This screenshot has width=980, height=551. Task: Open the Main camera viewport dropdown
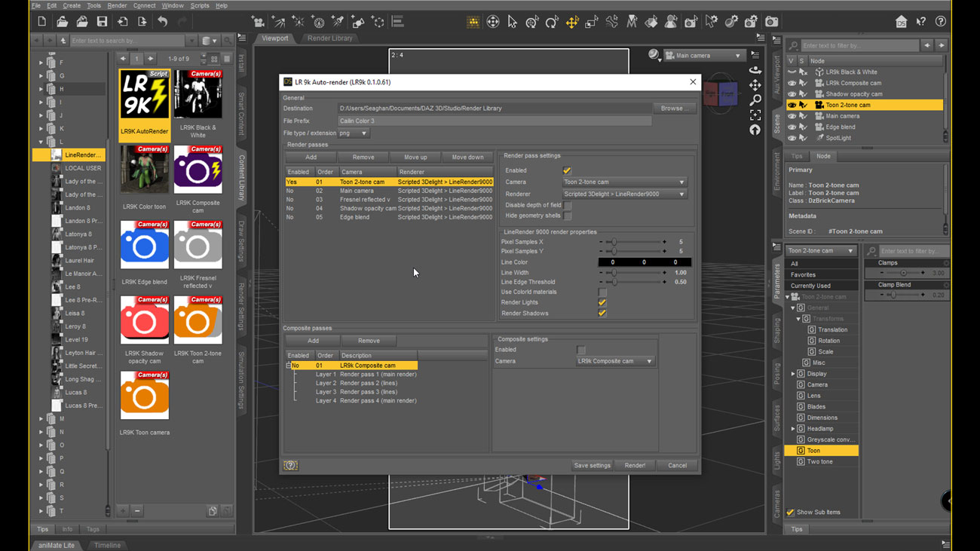705,56
